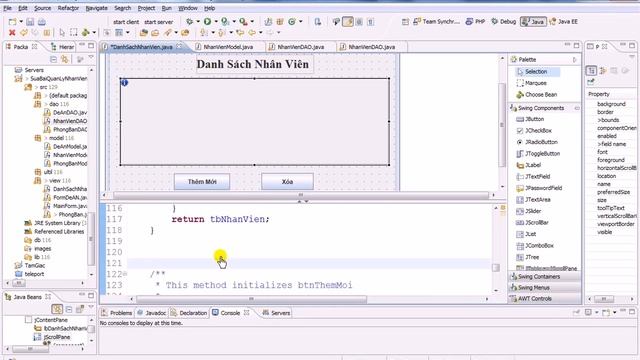Toggle Show Categories in Properties view
Image resolution: width=640 pixels, height=360 pixels.
point(591,71)
